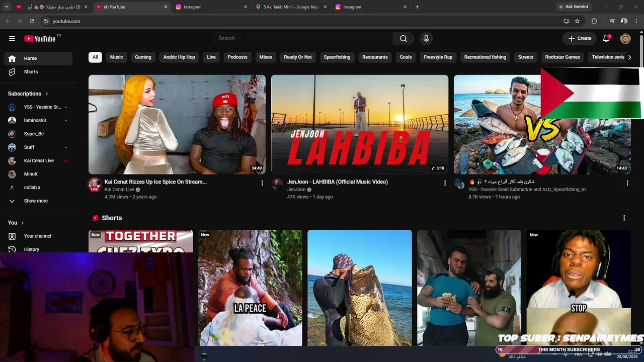
Task: Open the Shorts section options menu
Action: click(x=624, y=218)
